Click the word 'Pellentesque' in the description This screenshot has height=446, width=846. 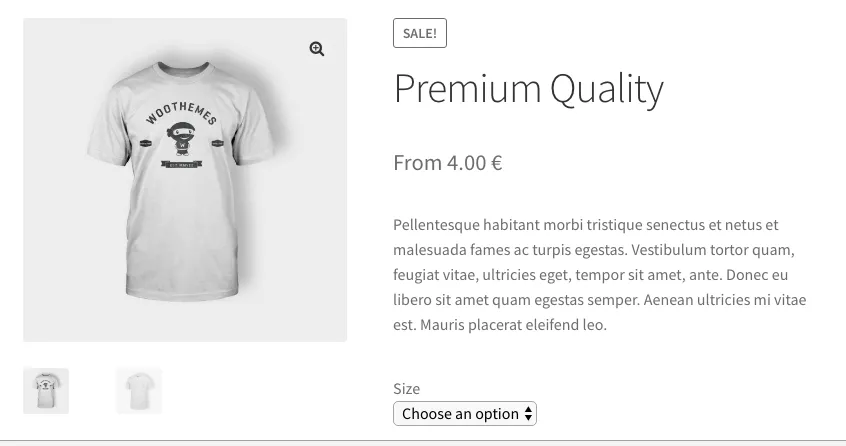439,225
